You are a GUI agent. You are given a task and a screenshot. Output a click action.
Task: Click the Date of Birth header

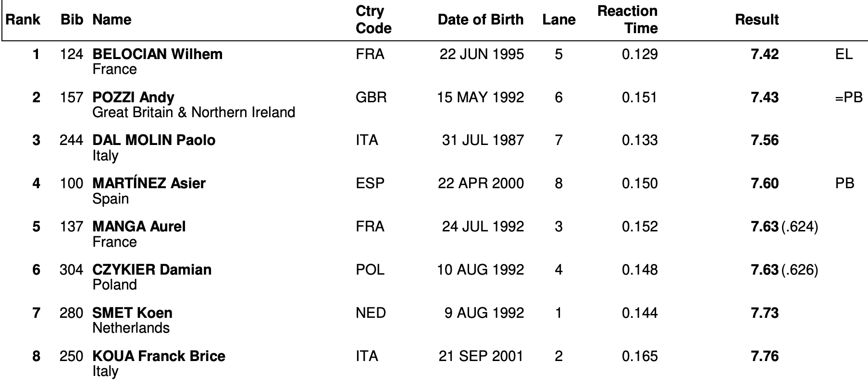pos(481,20)
